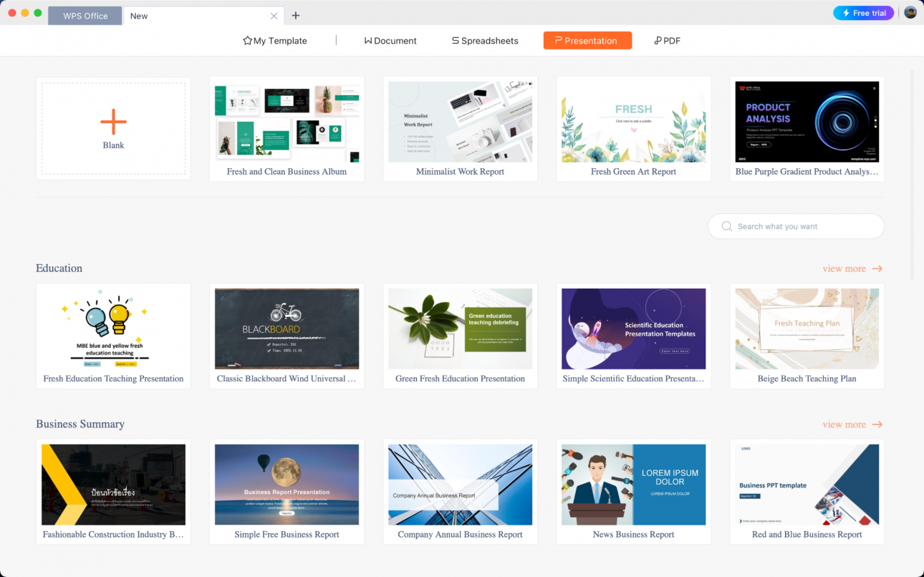The width and height of the screenshot is (924, 577).
Task: Open the Document template category icon
Action: [x=370, y=41]
